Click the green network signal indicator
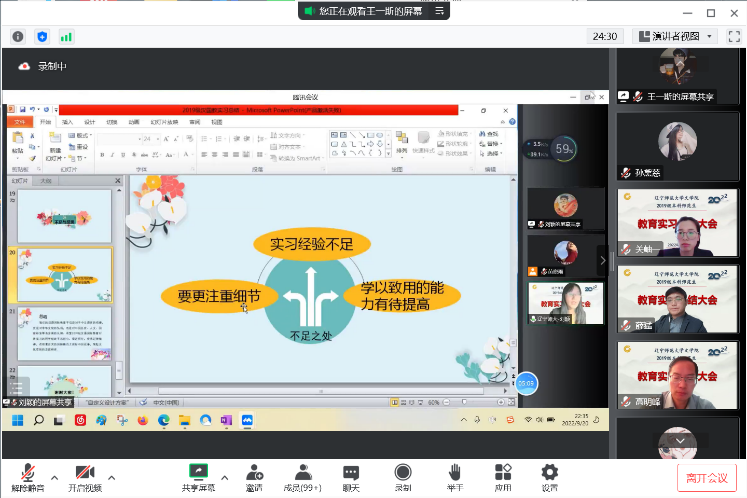 tap(67, 36)
